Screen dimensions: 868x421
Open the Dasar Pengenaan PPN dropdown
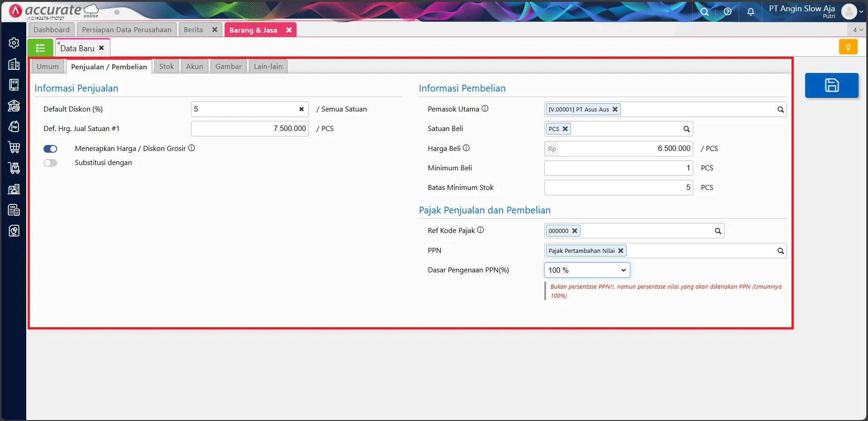[587, 270]
